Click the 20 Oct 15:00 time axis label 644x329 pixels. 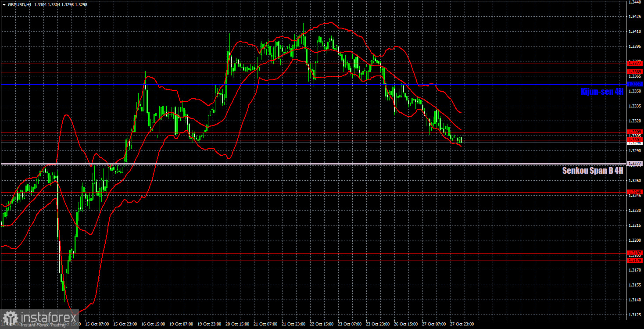(x=237, y=324)
